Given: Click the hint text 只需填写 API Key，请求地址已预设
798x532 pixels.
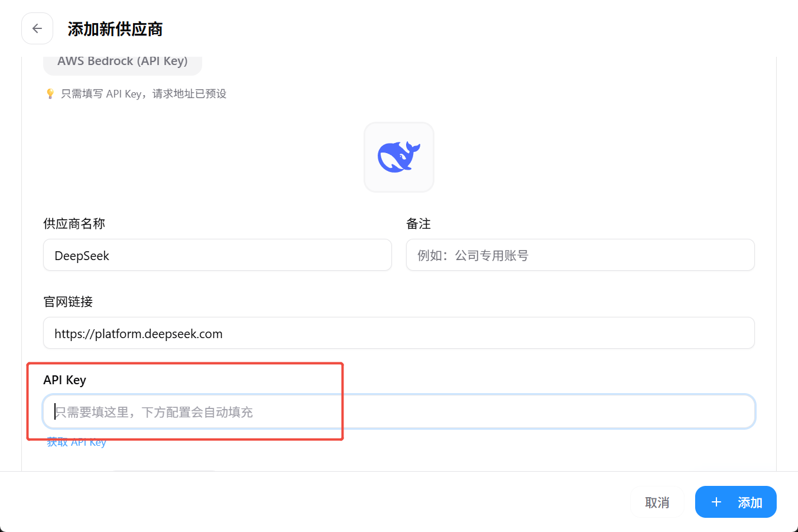Looking at the screenshot, I should pyautogui.click(x=144, y=94).
